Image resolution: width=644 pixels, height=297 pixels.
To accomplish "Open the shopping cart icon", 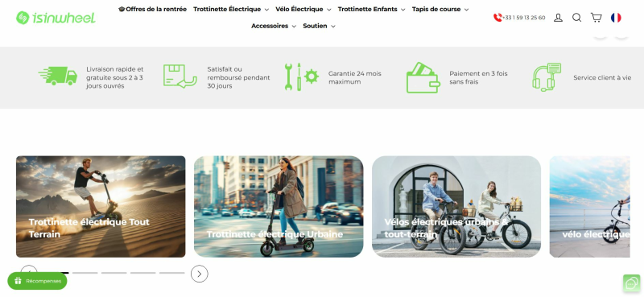I will coord(596,17).
